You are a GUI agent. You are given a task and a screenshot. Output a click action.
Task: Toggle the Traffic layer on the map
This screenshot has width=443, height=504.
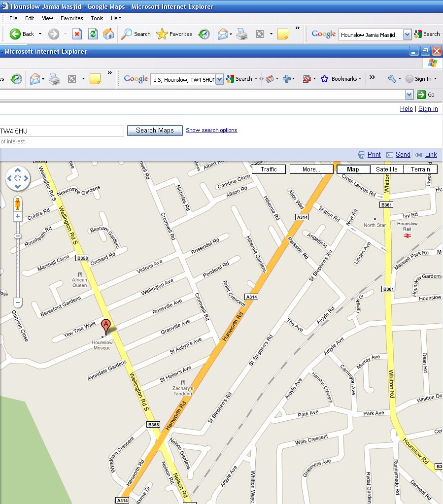pyautogui.click(x=269, y=169)
